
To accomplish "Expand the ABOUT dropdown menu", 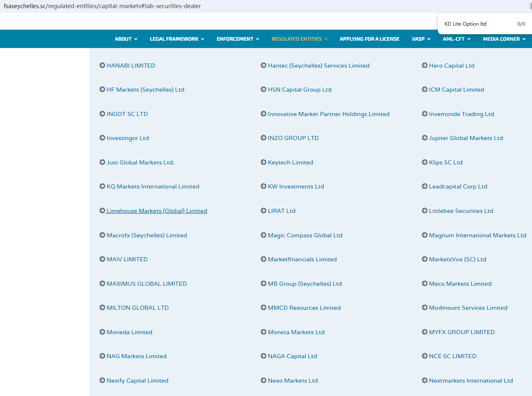I will pos(126,39).
